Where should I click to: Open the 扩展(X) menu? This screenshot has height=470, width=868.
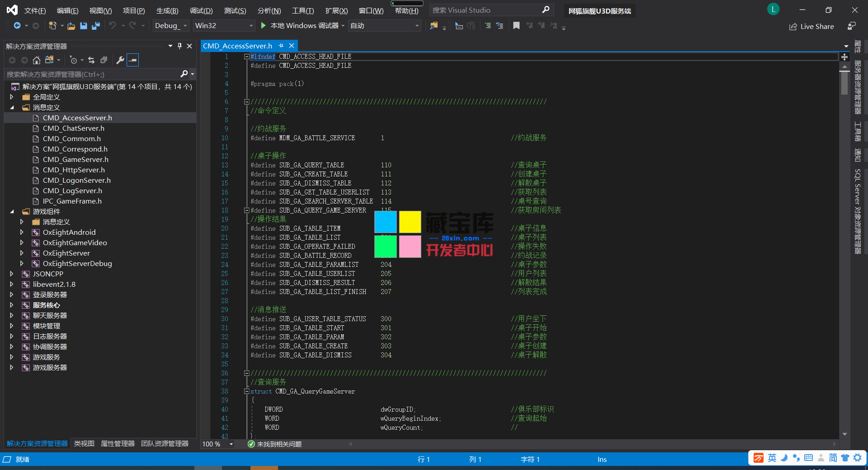[336, 10]
